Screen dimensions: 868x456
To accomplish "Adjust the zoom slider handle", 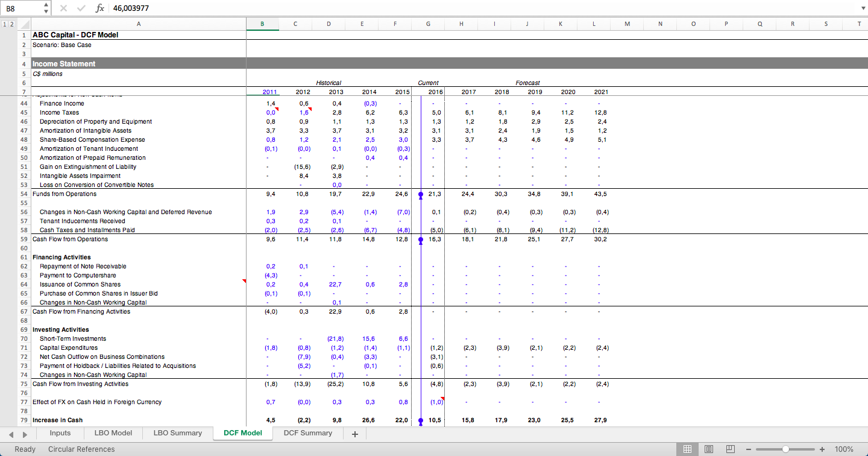I will (x=785, y=449).
